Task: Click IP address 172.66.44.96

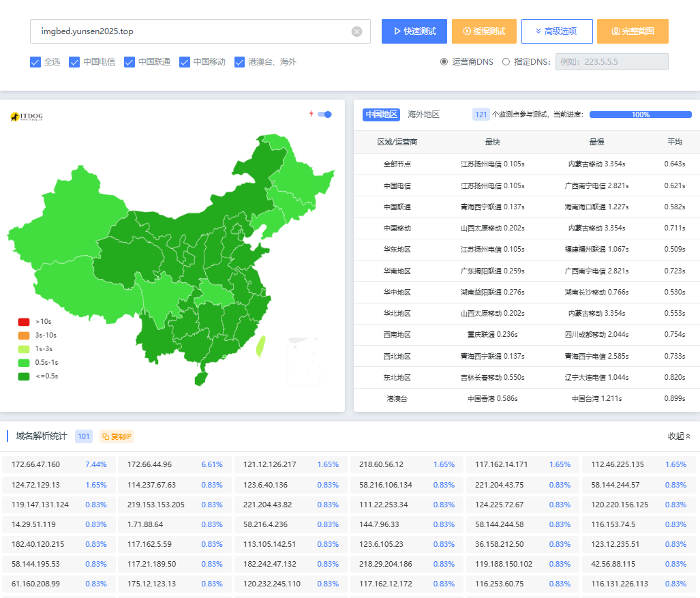Action: (x=149, y=464)
